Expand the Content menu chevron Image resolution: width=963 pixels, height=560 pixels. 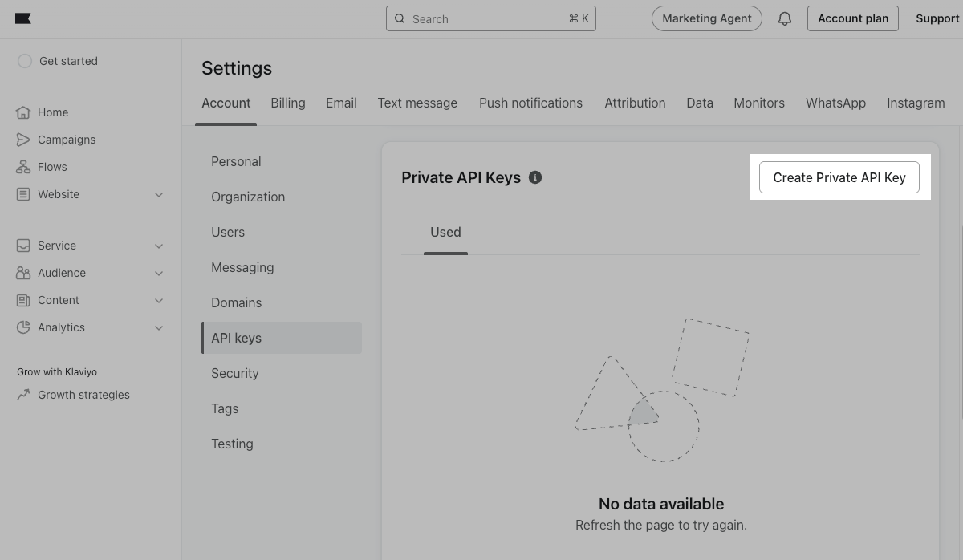(159, 300)
